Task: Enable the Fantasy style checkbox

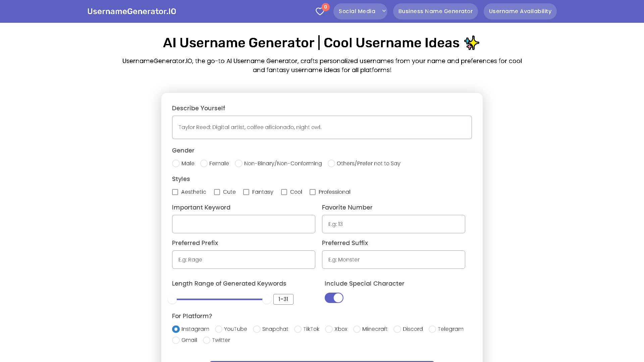Action: pyautogui.click(x=247, y=192)
